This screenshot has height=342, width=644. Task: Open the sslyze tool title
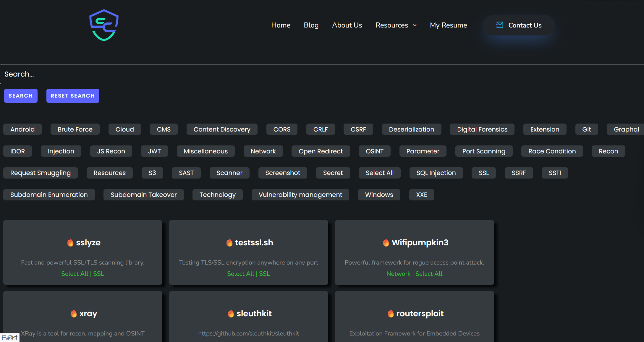pyautogui.click(x=88, y=243)
